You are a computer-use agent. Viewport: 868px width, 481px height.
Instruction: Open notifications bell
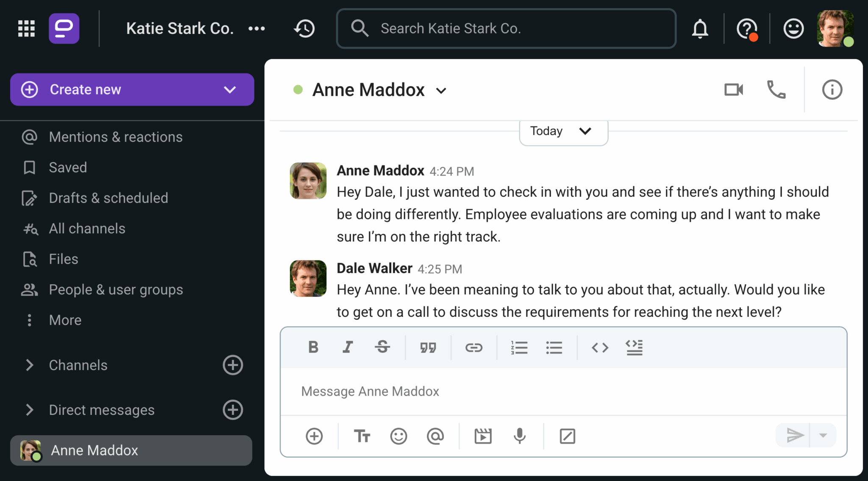[x=700, y=29]
